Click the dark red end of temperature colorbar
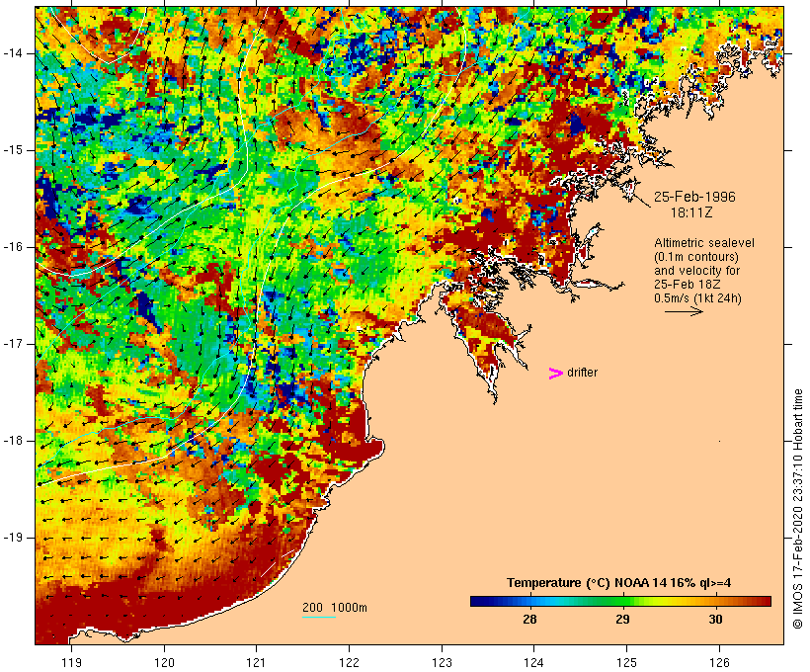810x672 pixels. pos(764,601)
